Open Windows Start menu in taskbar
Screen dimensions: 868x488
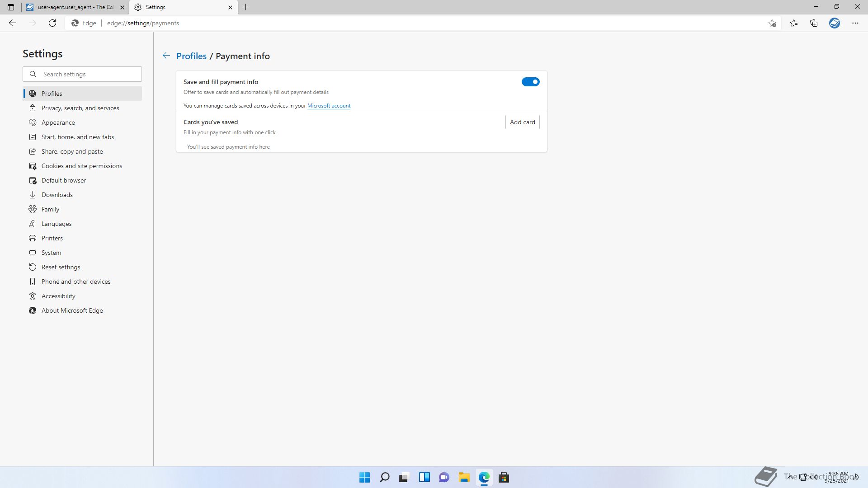point(364,477)
